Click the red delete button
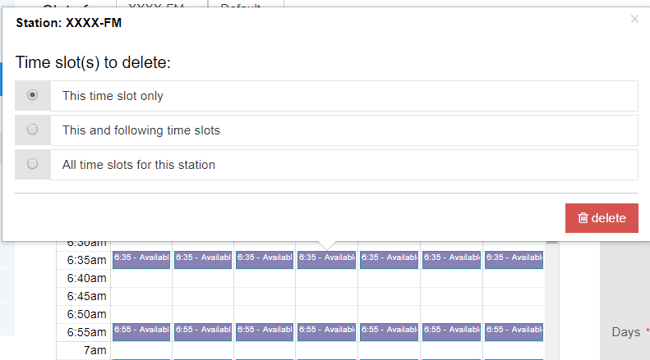The image size is (650, 360). click(601, 218)
